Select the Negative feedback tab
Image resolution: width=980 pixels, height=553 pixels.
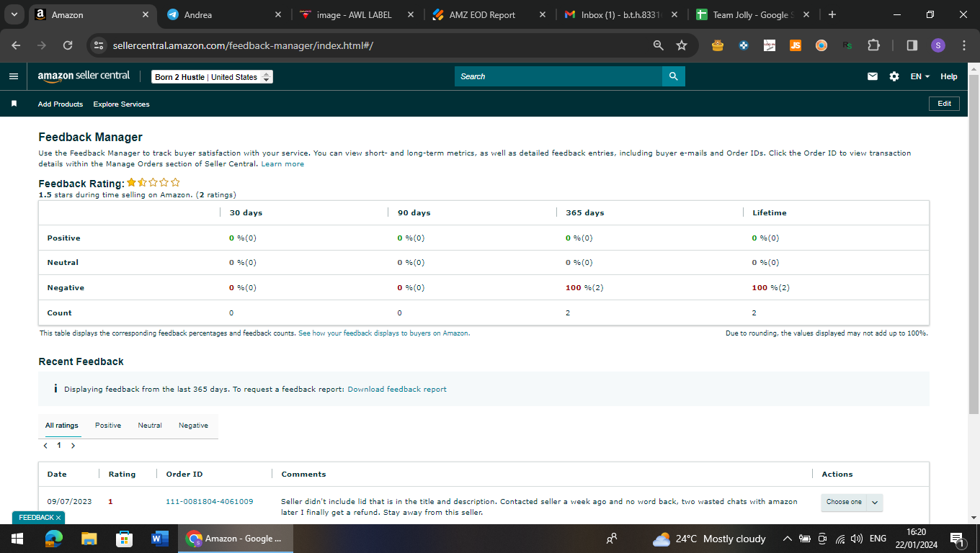tap(193, 426)
